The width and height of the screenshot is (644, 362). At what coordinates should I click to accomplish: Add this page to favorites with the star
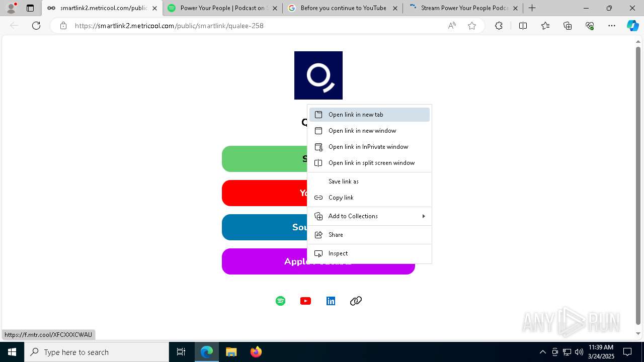472,26
